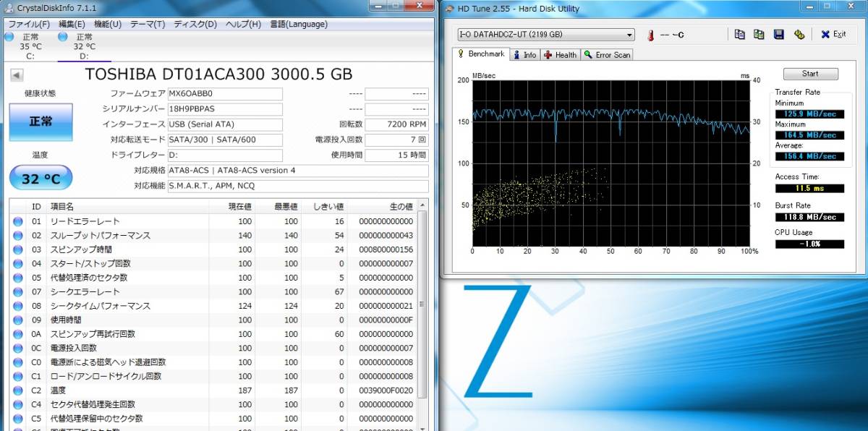This screenshot has height=431, width=868.
Task: Click the HD Tune Exit button
Action: click(x=833, y=34)
